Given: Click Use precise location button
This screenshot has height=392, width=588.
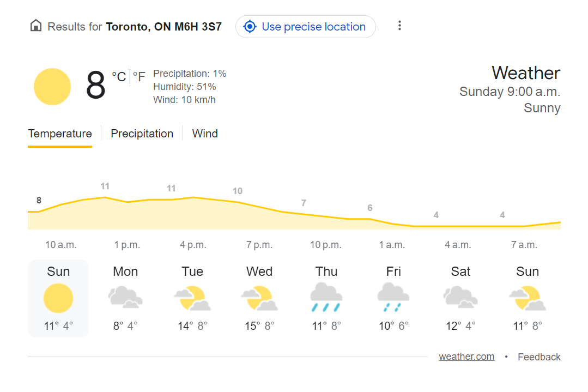Looking at the screenshot, I should [x=306, y=27].
